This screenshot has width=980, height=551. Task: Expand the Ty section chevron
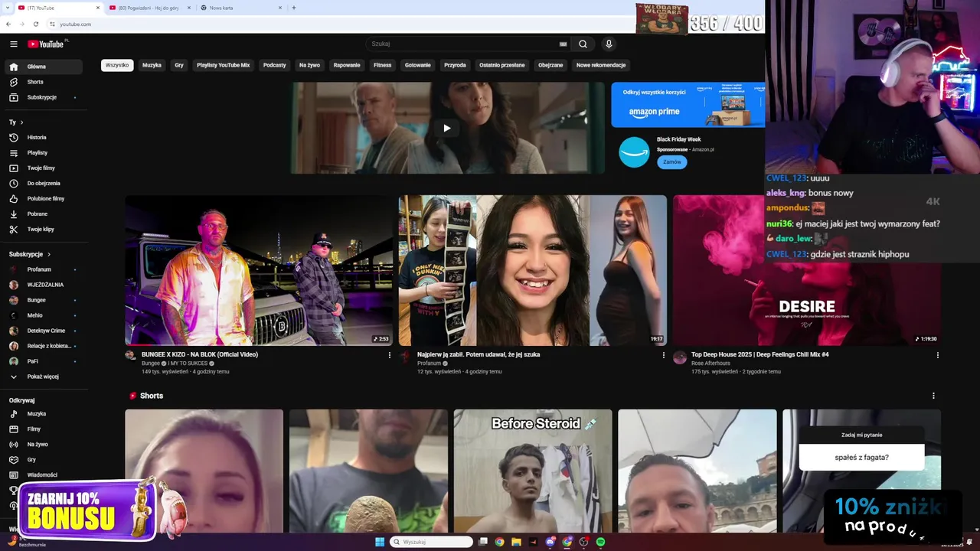tap(21, 122)
